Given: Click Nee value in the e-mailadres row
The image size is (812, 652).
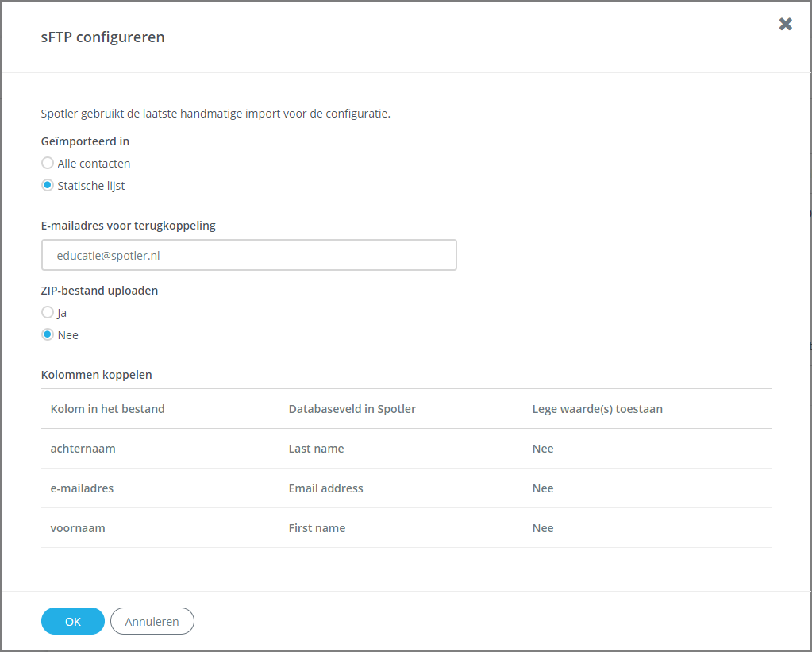Looking at the screenshot, I should (543, 488).
